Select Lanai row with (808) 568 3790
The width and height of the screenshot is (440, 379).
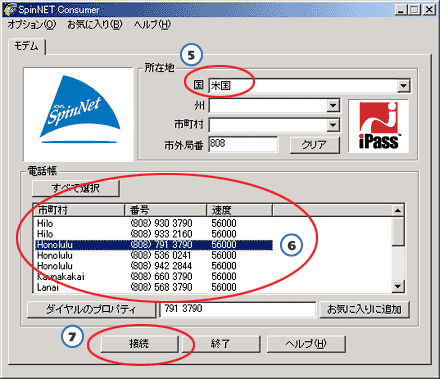tap(153, 287)
